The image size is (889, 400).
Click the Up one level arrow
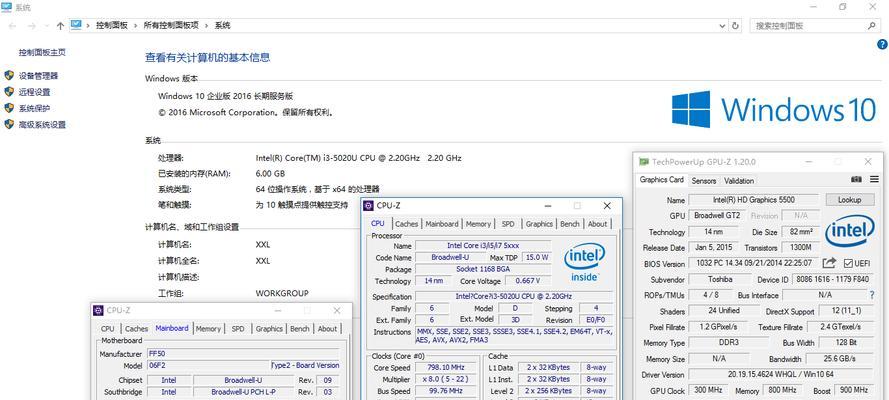tap(60, 25)
